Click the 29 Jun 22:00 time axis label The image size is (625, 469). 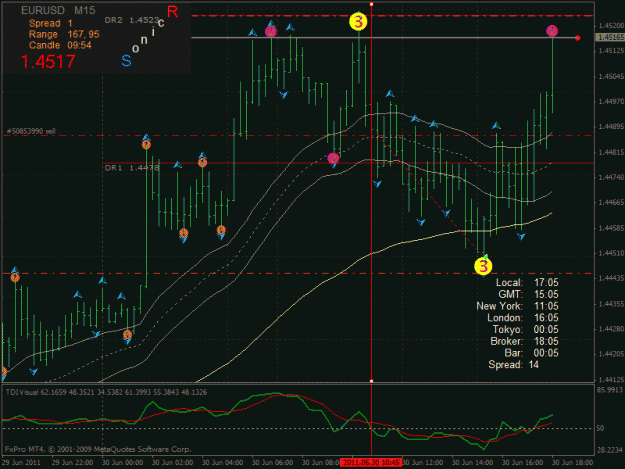[73, 463]
